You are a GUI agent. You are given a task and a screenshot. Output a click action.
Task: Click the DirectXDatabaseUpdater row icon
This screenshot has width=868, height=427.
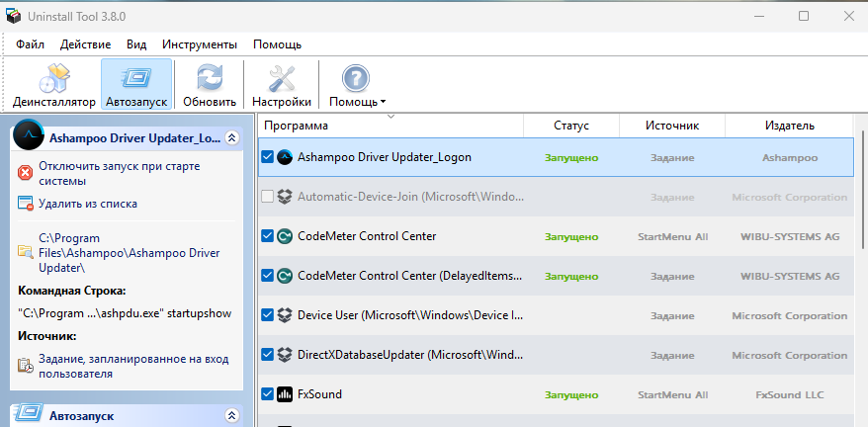tap(285, 355)
